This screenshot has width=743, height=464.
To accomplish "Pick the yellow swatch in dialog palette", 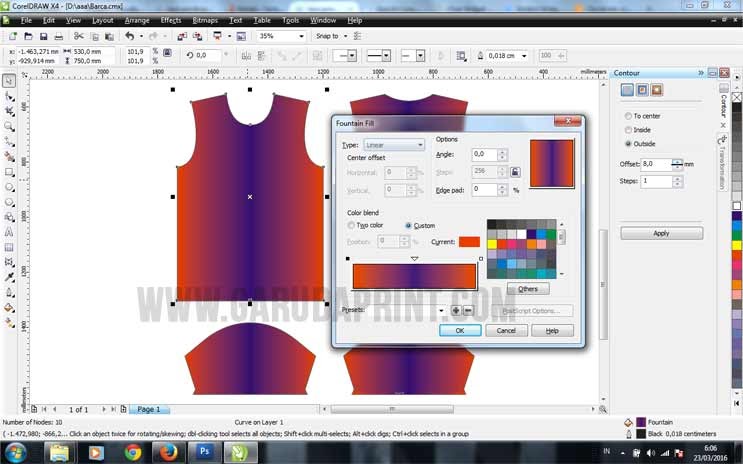I will coord(492,244).
